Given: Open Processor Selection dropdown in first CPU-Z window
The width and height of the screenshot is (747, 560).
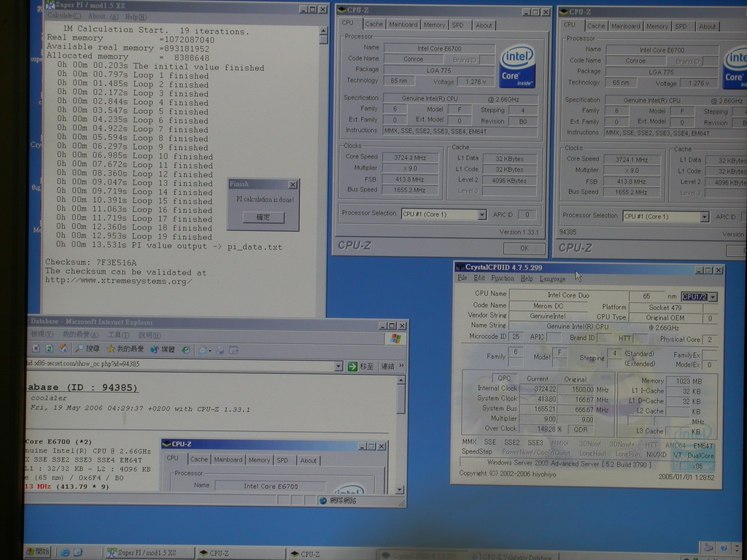Looking at the screenshot, I should pos(481,215).
